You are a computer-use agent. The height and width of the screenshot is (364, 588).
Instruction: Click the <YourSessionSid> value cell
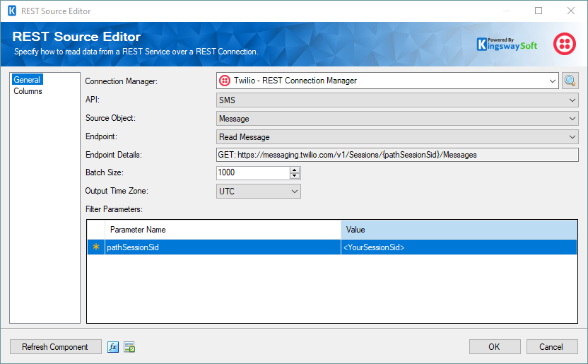click(x=459, y=247)
